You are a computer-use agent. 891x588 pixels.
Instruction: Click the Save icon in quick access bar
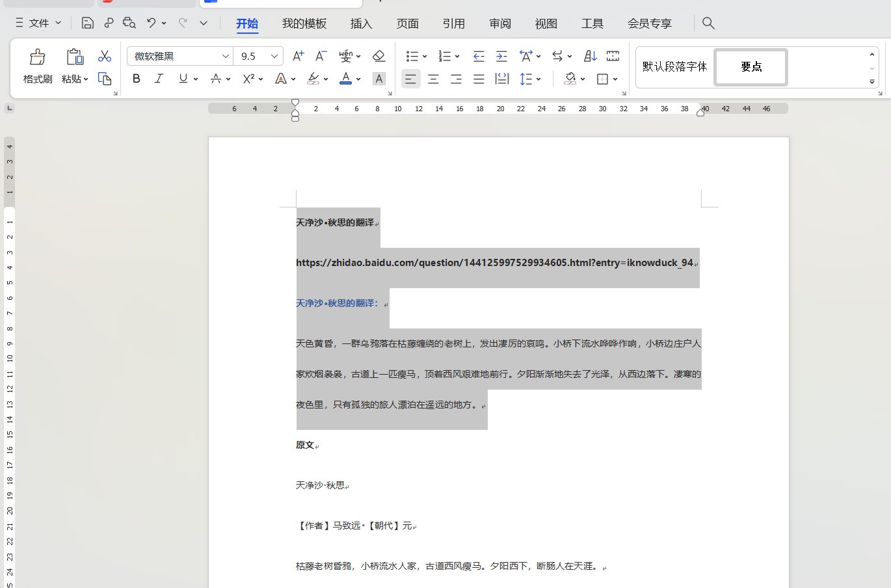point(88,23)
